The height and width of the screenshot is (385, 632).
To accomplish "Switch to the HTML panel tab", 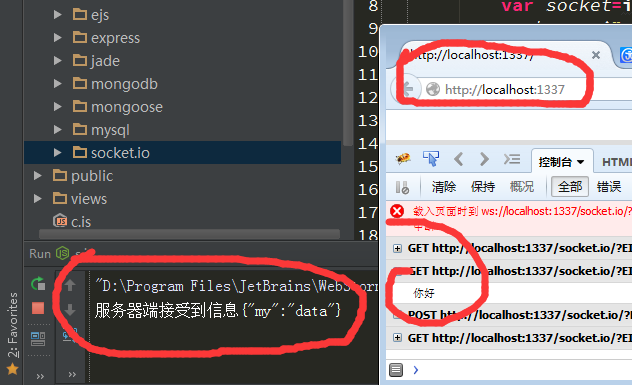I will click(x=617, y=162).
